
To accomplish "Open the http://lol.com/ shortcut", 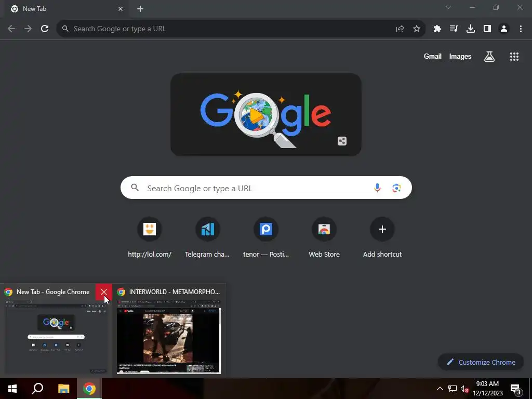I will [150, 237].
